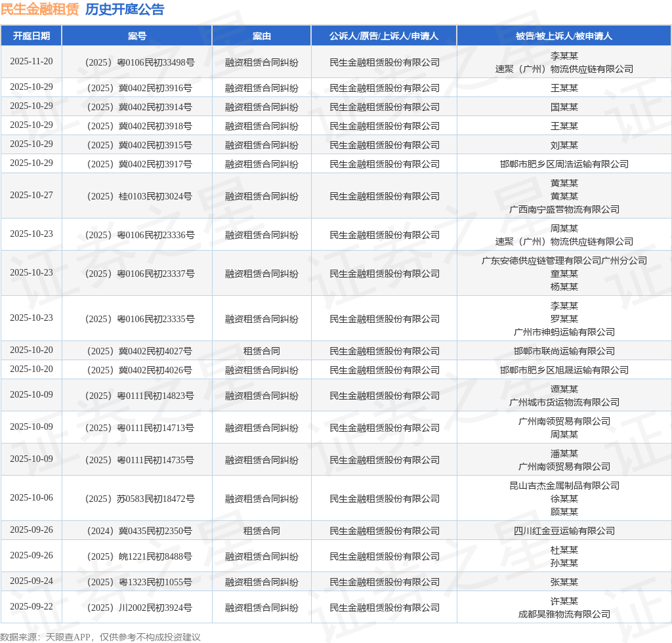Select case number 冀0402民初3914号
The width and height of the screenshot is (672, 643).
point(140,107)
